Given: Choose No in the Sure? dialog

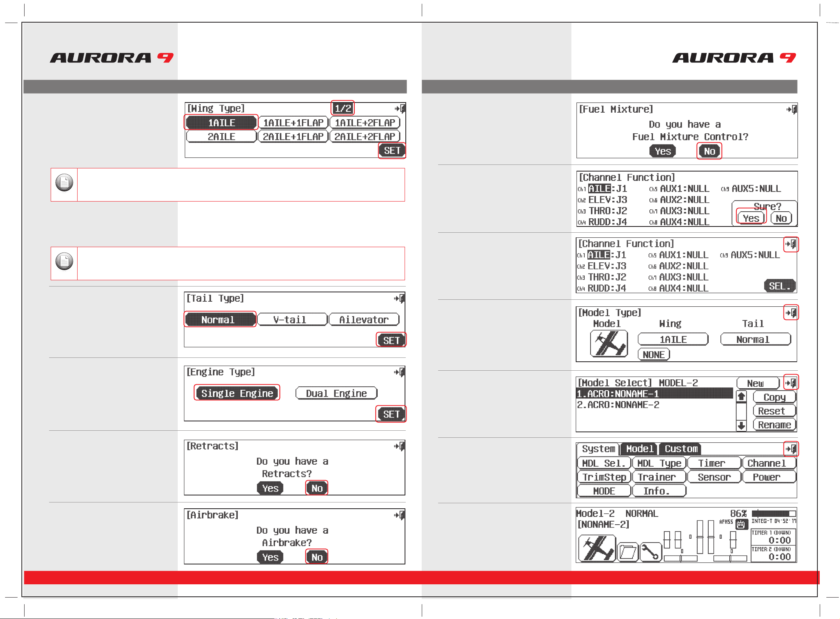Looking at the screenshot, I should 782,218.
